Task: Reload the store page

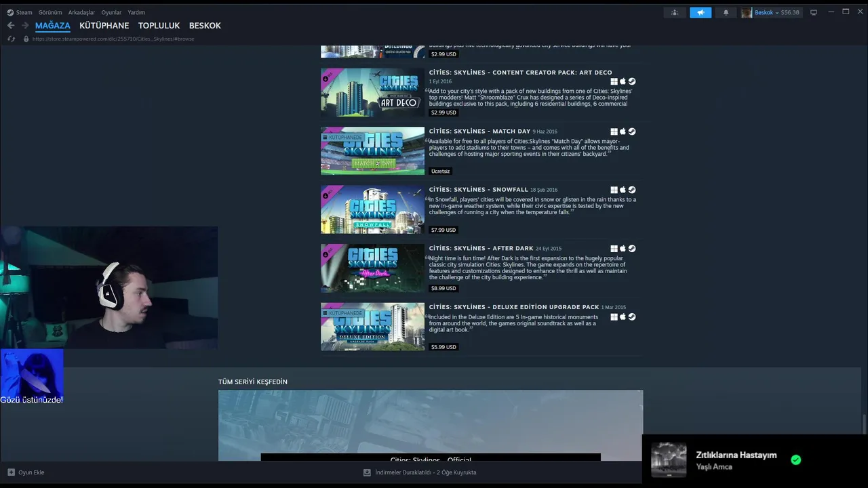Action: coord(11,39)
